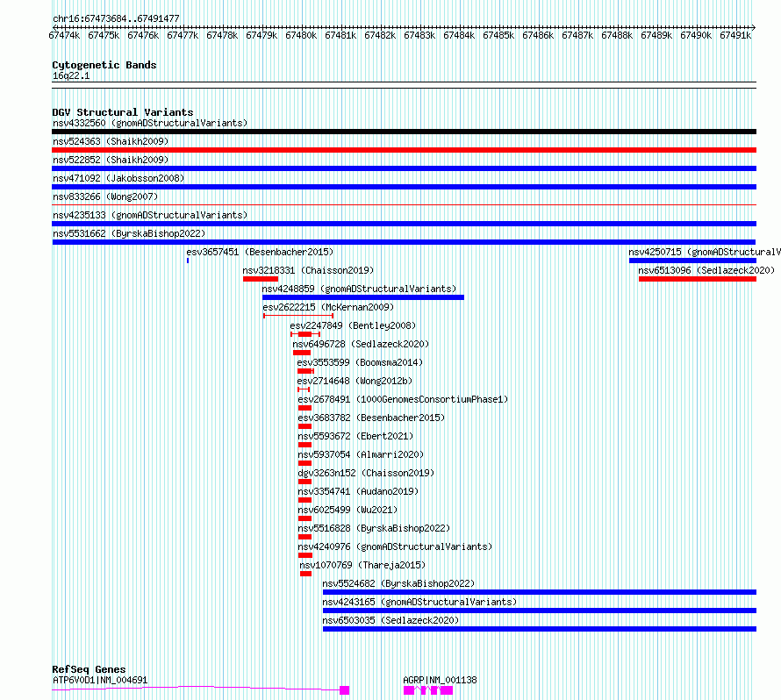The width and height of the screenshot is (781, 700).
Task: Select nsv5524682 (ByrskaBishop2022) label
Action: [x=398, y=583]
